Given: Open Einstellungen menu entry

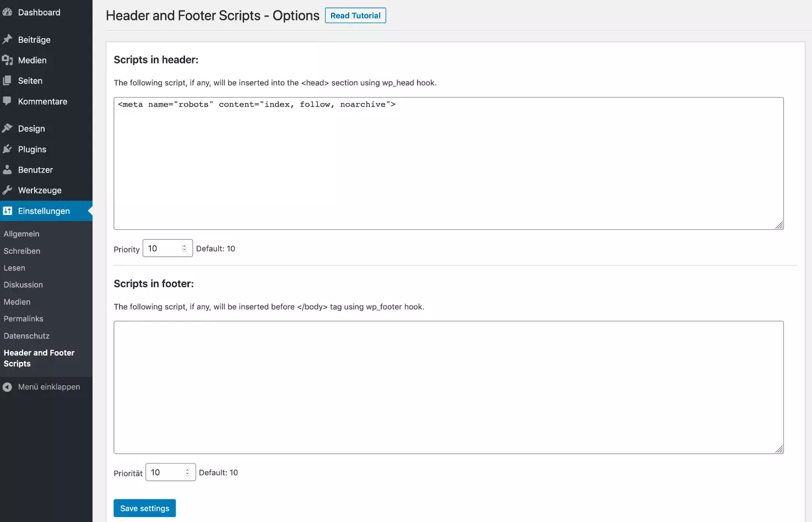Looking at the screenshot, I should (46, 211).
